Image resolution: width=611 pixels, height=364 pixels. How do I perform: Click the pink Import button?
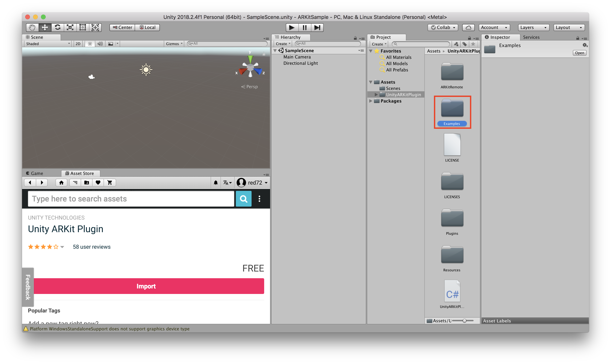(x=146, y=286)
